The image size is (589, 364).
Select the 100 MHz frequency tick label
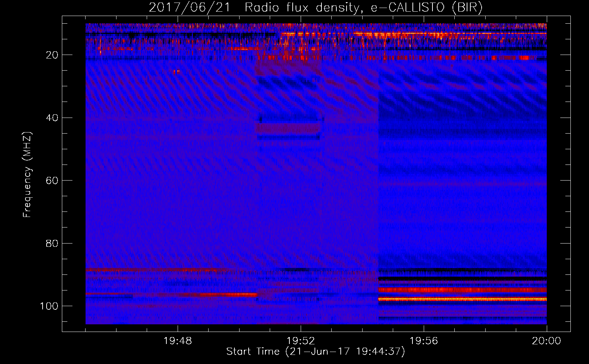[x=49, y=306]
